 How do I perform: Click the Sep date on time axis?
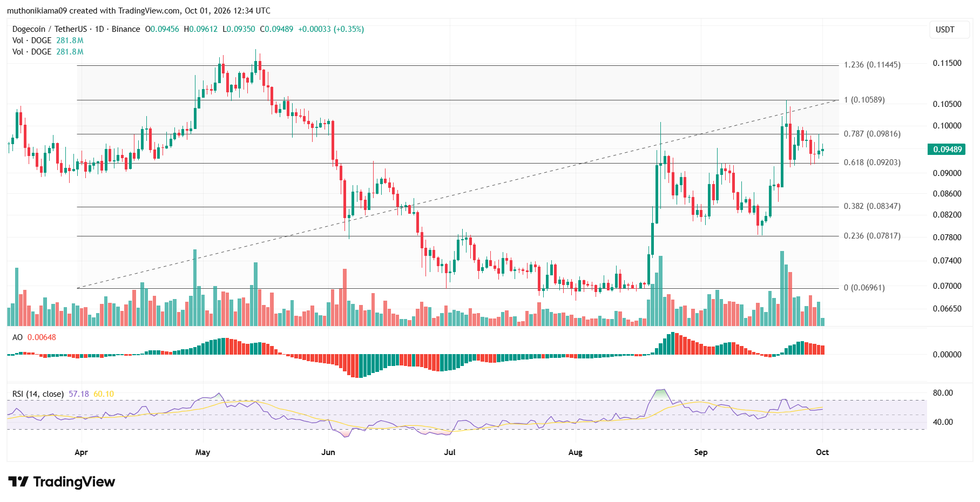tap(701, 452)
